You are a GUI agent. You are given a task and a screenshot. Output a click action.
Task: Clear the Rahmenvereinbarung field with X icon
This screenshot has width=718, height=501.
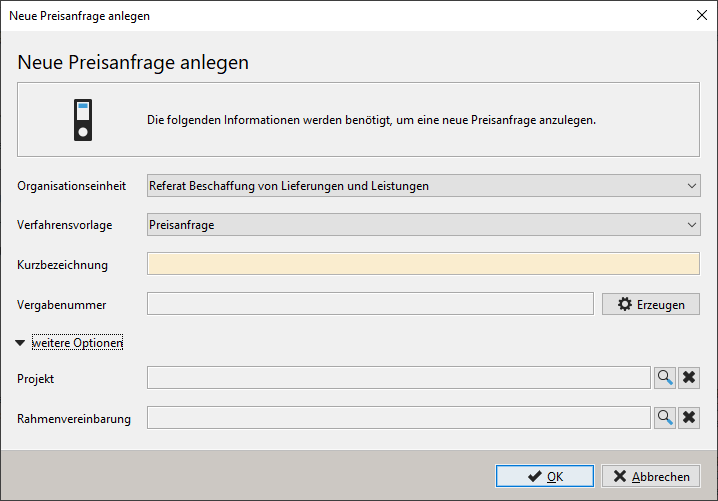click(689, 418)
